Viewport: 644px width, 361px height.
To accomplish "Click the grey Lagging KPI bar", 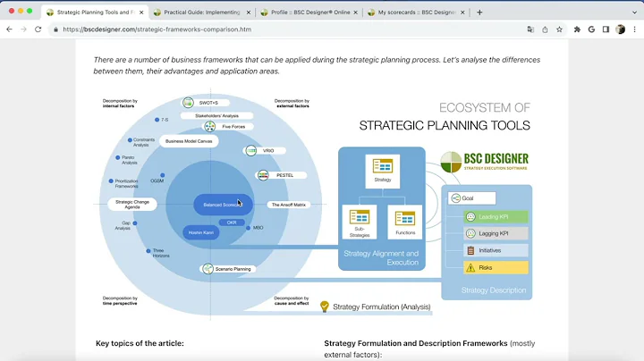I will tap(496, 233).
